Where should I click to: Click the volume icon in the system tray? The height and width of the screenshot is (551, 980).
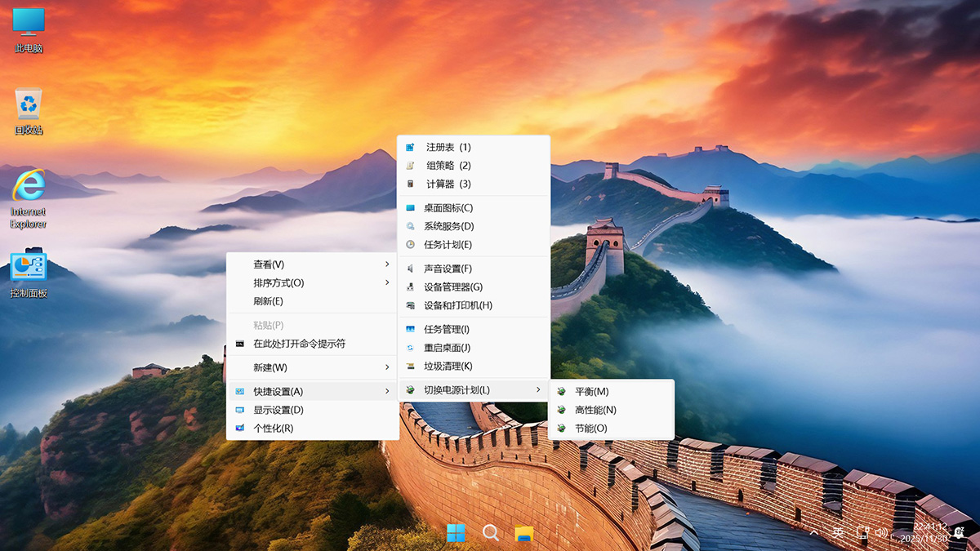(x=880, y=533)
